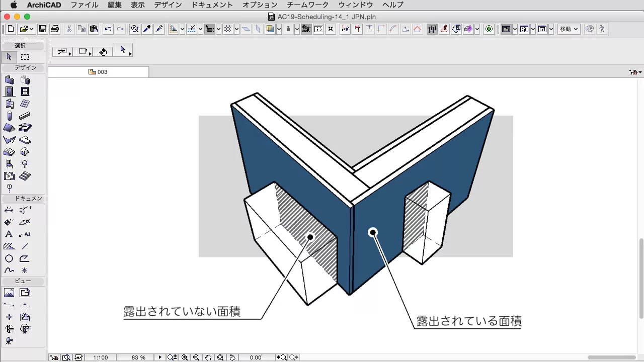Screen dimensions: 644x362
Task: Toggle the Guide Lines button
Action: 174,29
